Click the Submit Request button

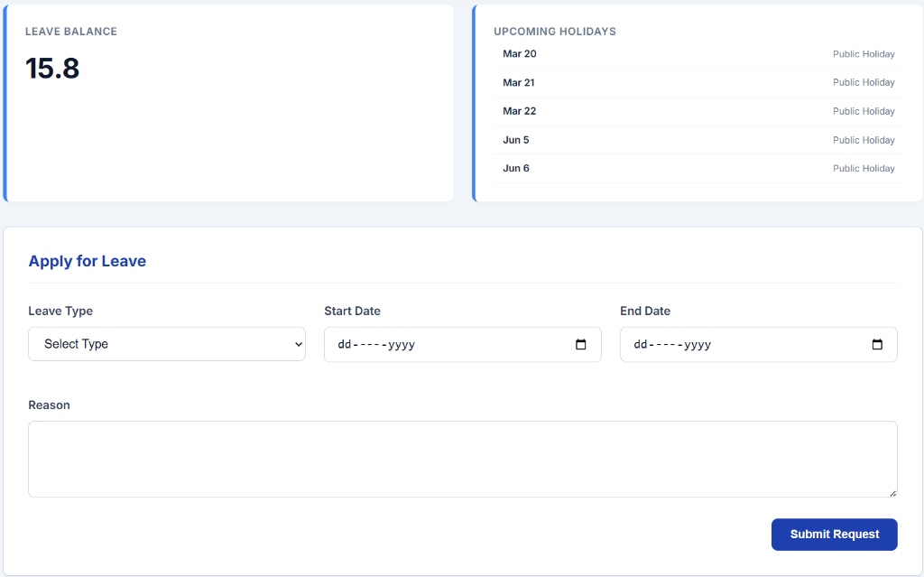click(834, 534)
